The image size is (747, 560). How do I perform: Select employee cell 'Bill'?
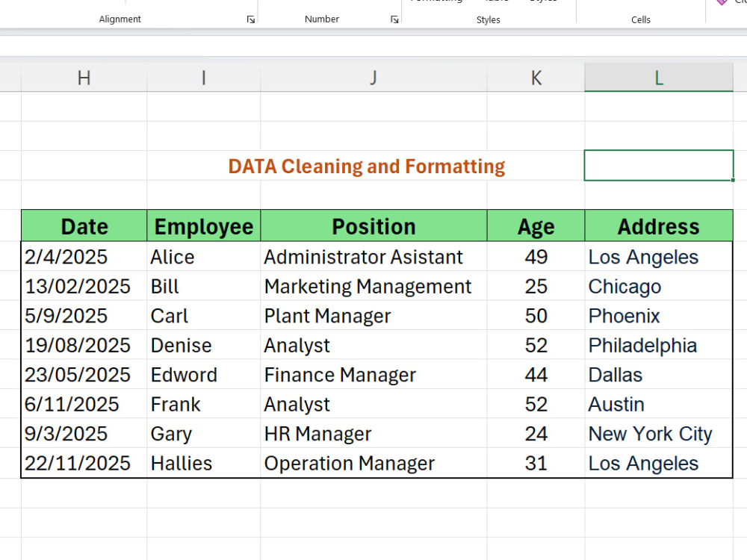[x=204, y=286]
